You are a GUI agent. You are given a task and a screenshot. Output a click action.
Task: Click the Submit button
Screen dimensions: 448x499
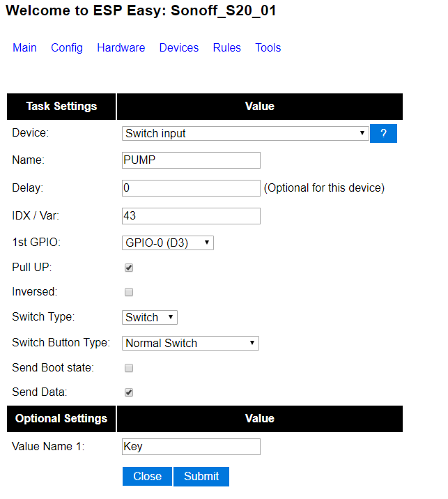coord(201,477)
